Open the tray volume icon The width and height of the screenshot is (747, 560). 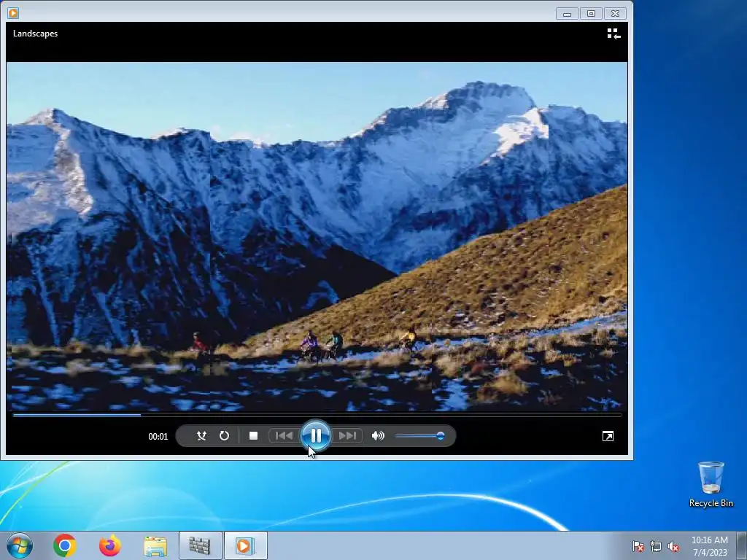pyautogui.click(x=673, y=546)
